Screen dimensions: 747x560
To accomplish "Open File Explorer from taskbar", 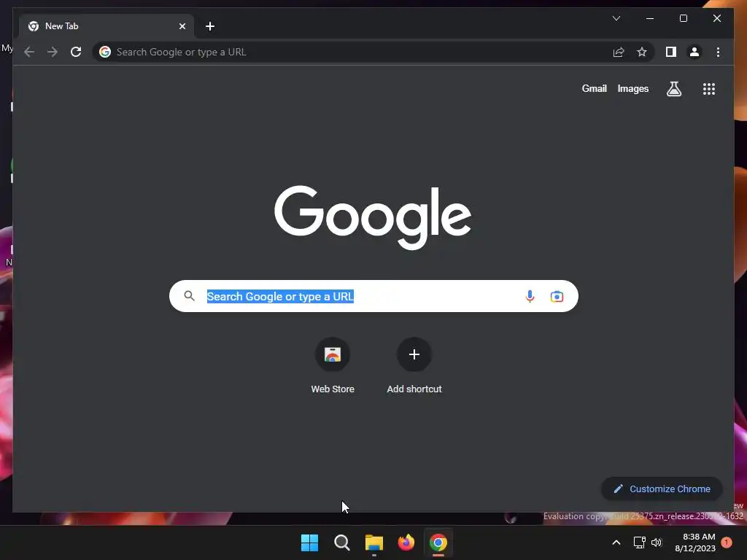I will point(374,542).
